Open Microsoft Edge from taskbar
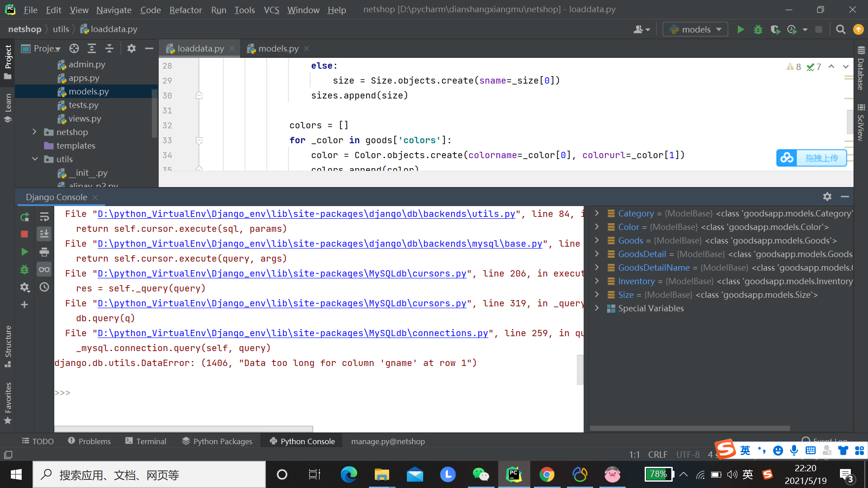This screenshot has width=868, height=488. pos(349,474)
